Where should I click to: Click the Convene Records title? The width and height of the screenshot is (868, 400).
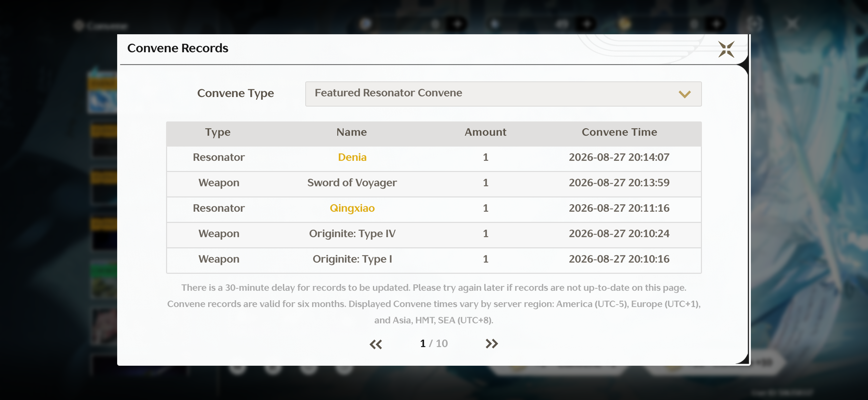click(x=178, y=48)
